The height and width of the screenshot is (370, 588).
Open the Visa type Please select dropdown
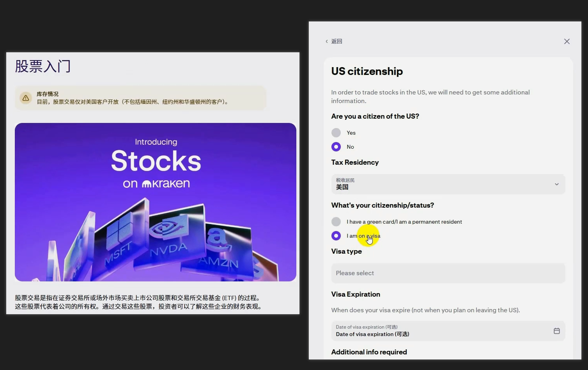coord(448,273)
